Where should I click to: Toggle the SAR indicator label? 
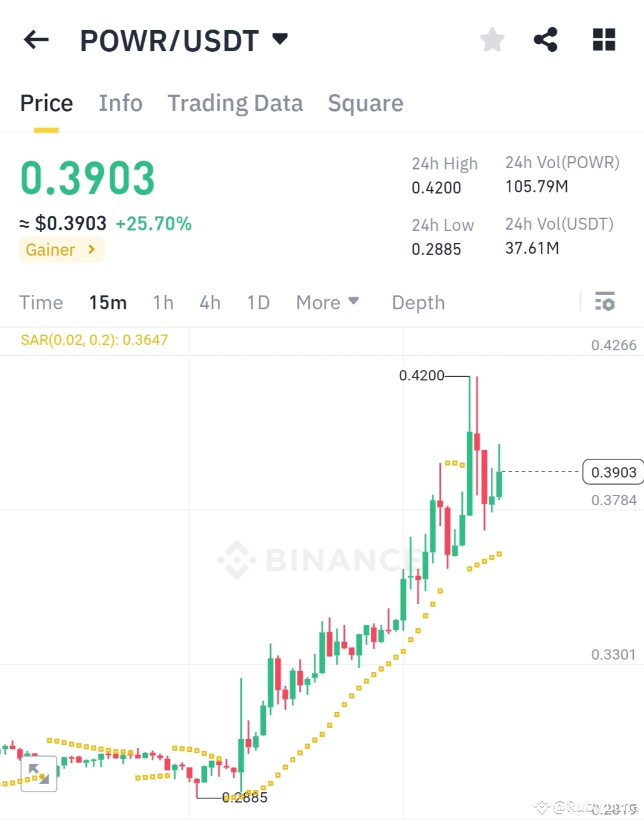[x=95, y=339]
